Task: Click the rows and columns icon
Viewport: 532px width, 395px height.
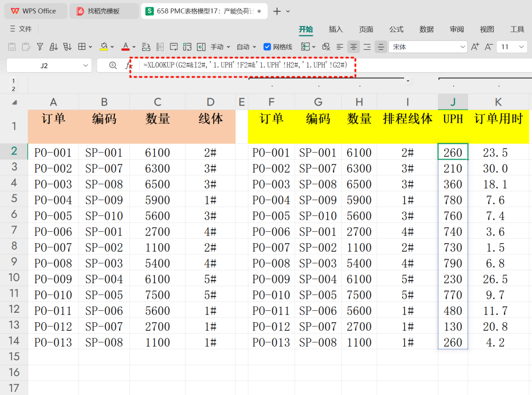Action: (x=146, y=47)
